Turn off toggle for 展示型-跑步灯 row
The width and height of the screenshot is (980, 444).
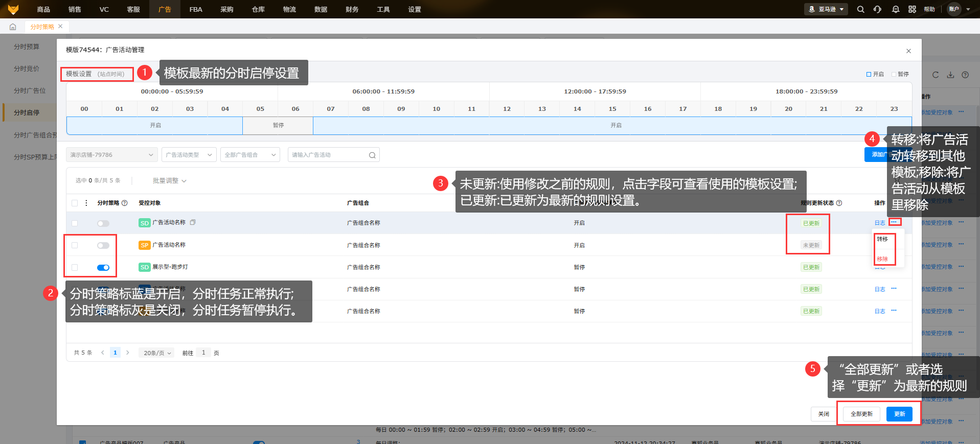[x=103, y=267]
